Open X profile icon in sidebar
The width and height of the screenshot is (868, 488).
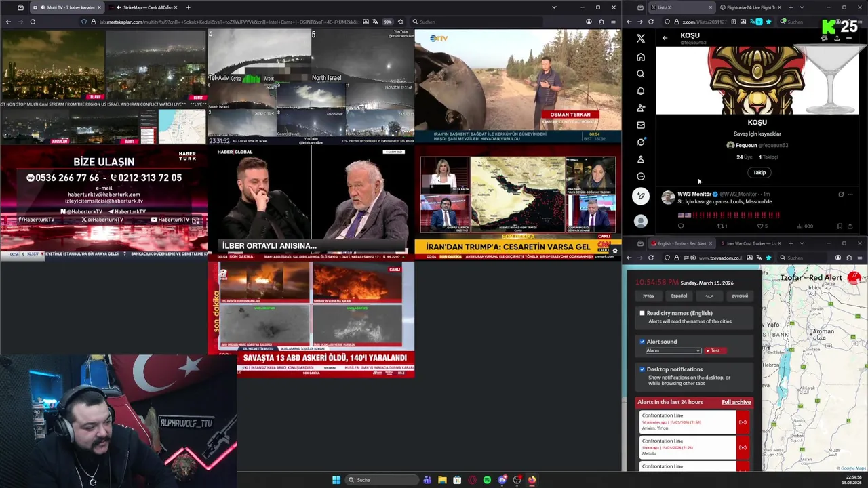pos(640,159)
